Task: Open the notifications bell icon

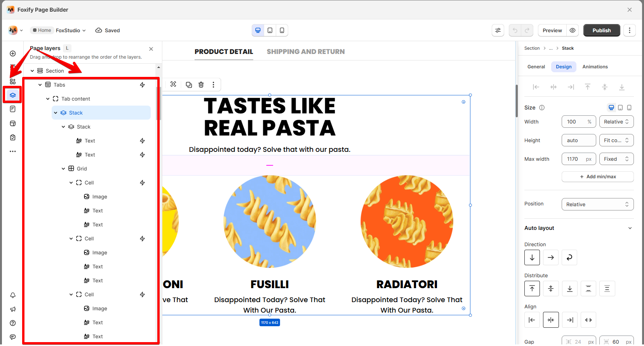Action: point(13,295)
